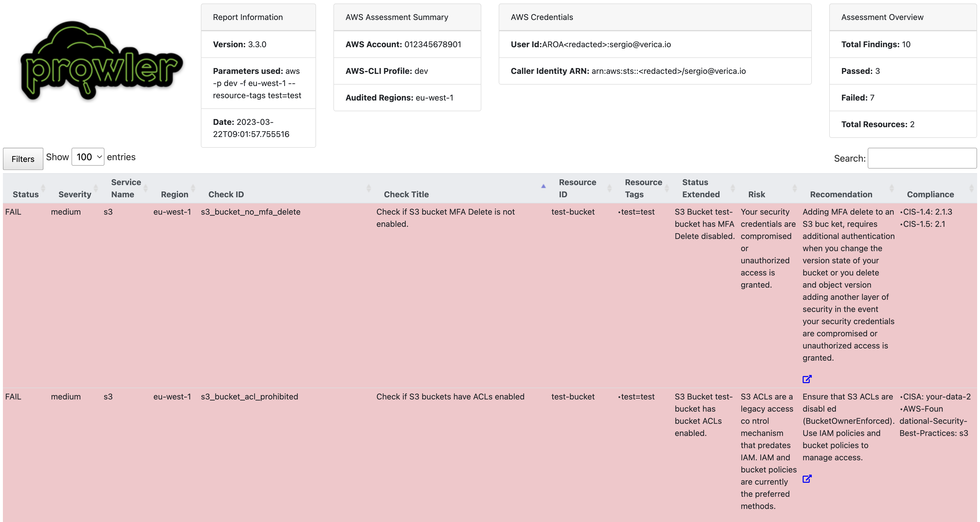The width and height of the screenshot is (980, 522).
Task: Sort by the Compliance column header
Action: 930,194
